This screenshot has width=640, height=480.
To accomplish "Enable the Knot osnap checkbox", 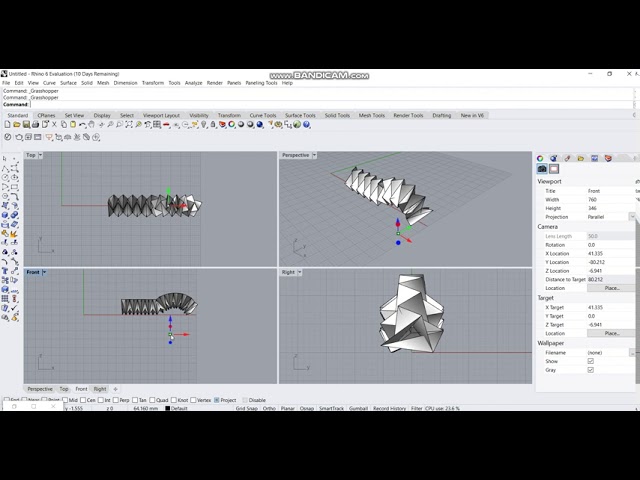I will (x=173, y=400).
